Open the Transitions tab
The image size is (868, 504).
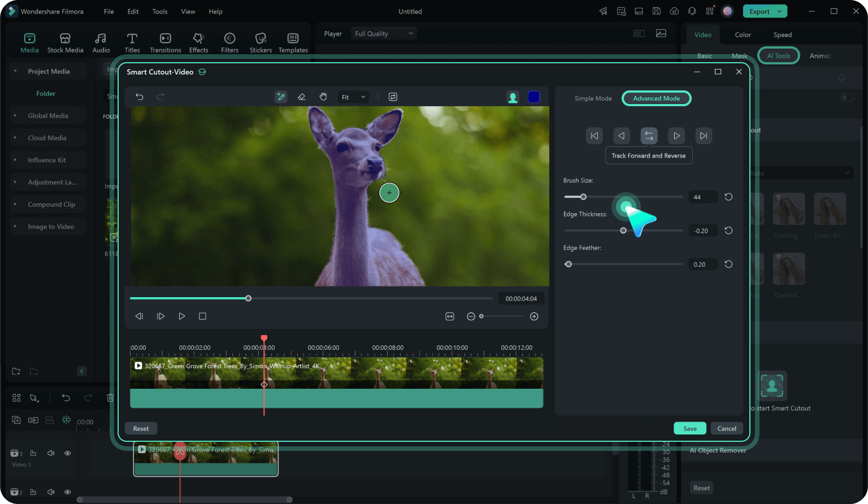tap(165, 43)
